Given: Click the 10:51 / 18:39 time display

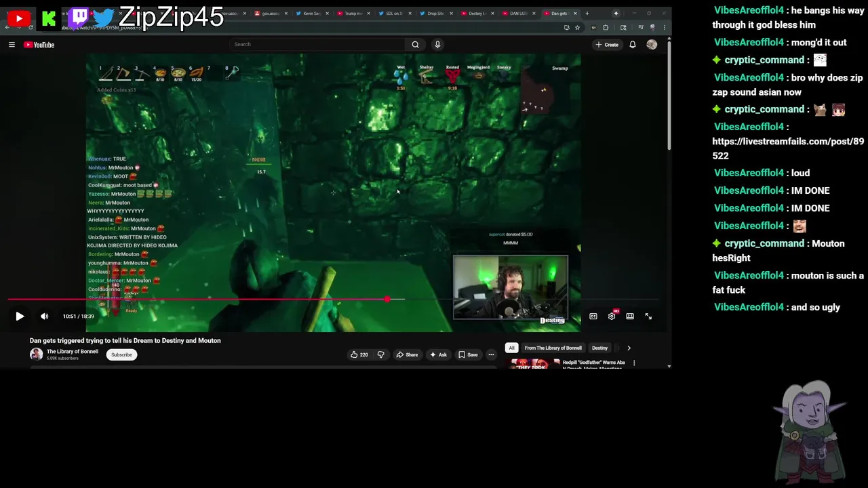Looking at the screenshot, I should [x=78, y=317].
